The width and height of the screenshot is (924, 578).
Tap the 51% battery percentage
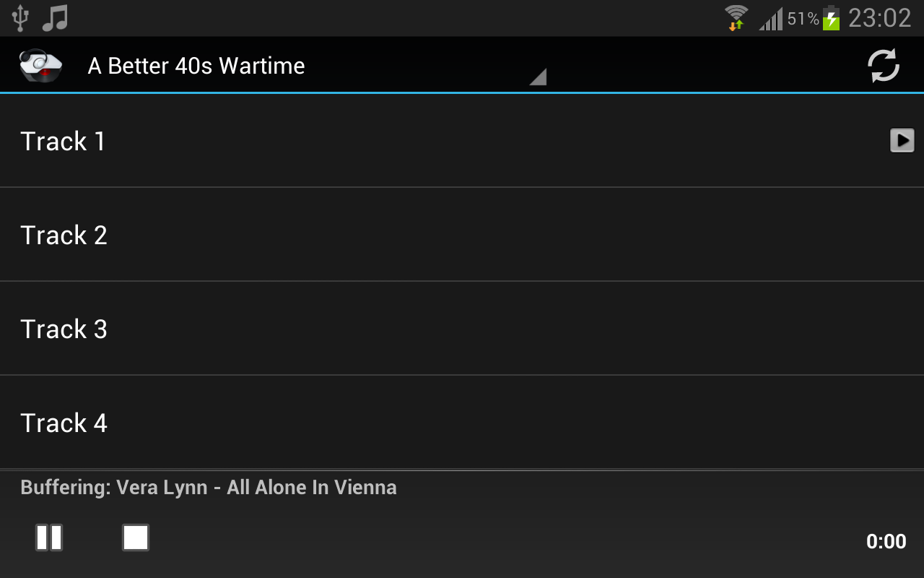click(803, 19)
